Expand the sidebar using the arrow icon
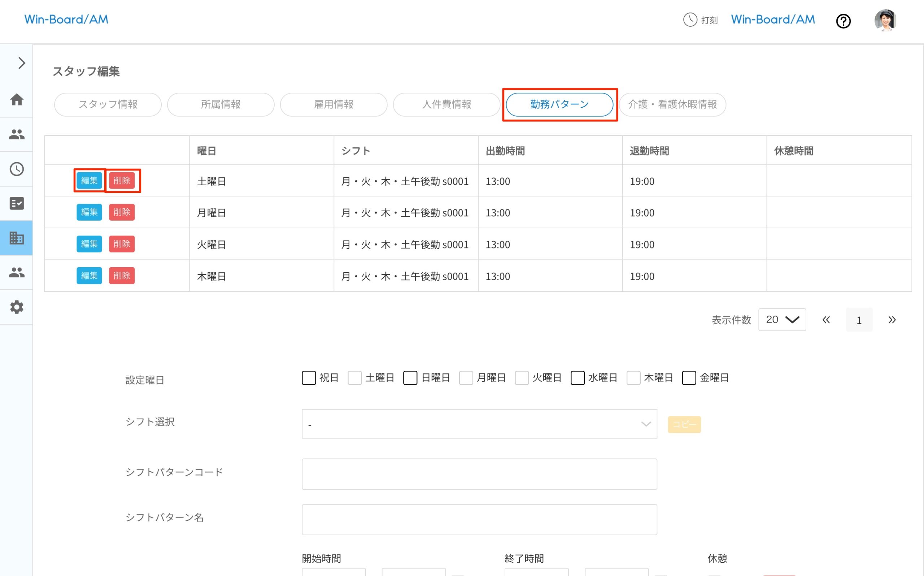The image size is (924, 576). [21, 62]
